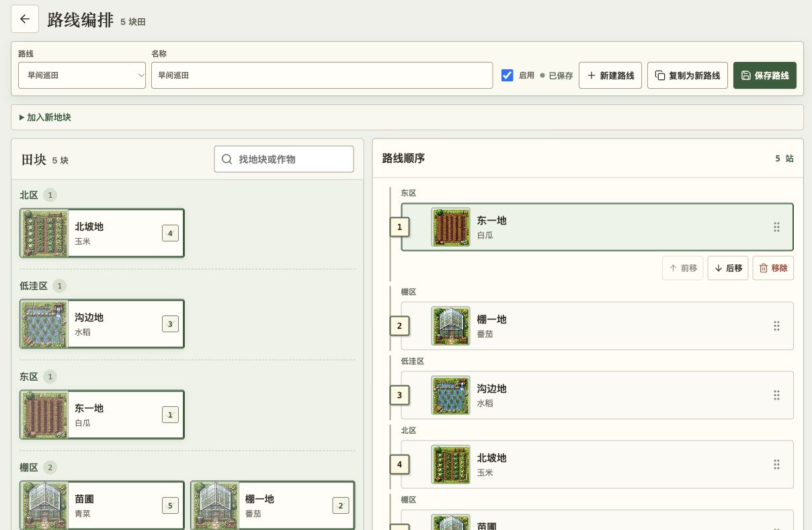Screen dimensions: 812x530
Task: Click 苗圃 greenhouse thumbnail in 棚区
Action: click(44, 506)
